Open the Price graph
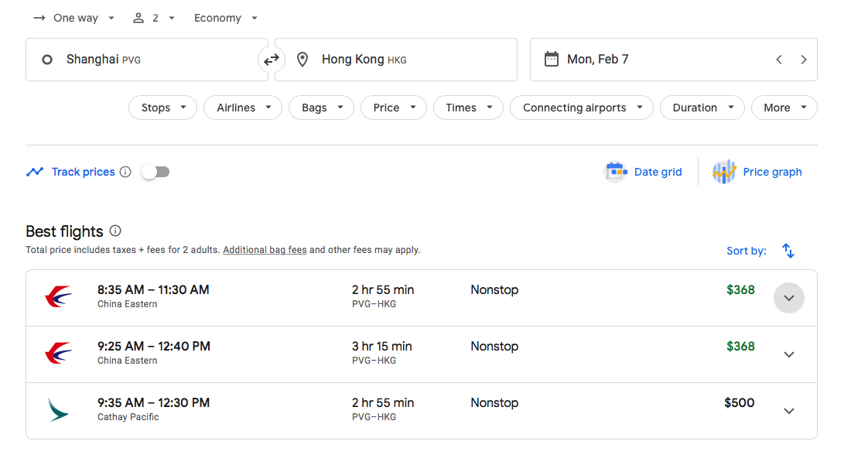The width and height of the screenshot is (868, 455). click(x=757, y=172)
